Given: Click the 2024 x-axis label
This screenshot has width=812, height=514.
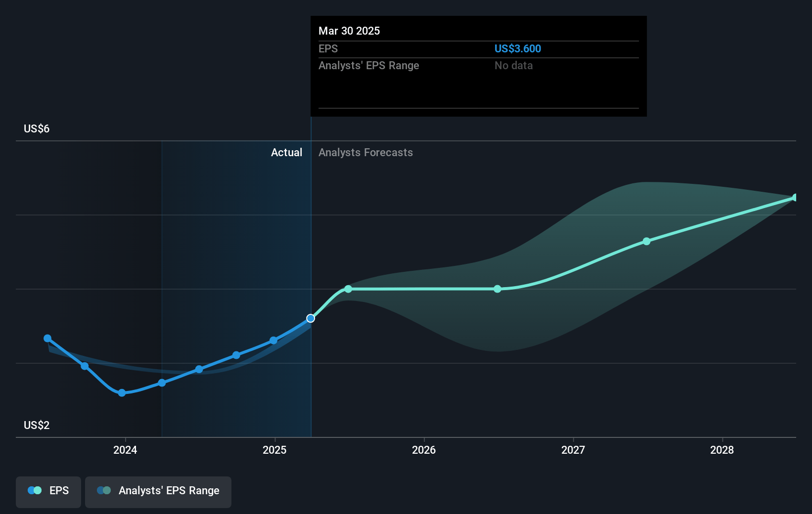Looking at the screenshot, I should click(125, 450).
